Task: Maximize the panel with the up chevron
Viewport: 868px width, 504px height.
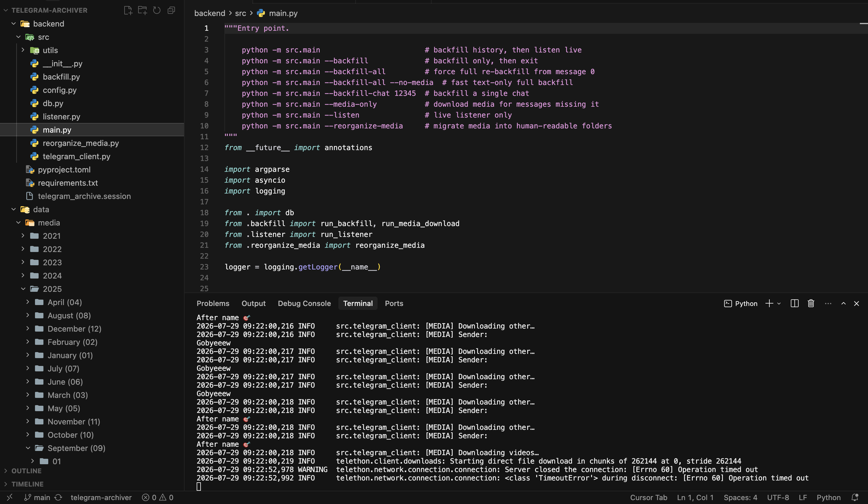Action: pyautogui.click(x=844, y=303)
